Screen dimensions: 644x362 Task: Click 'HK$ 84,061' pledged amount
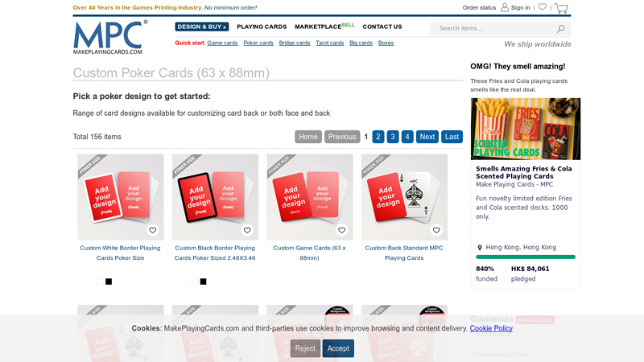530,269
